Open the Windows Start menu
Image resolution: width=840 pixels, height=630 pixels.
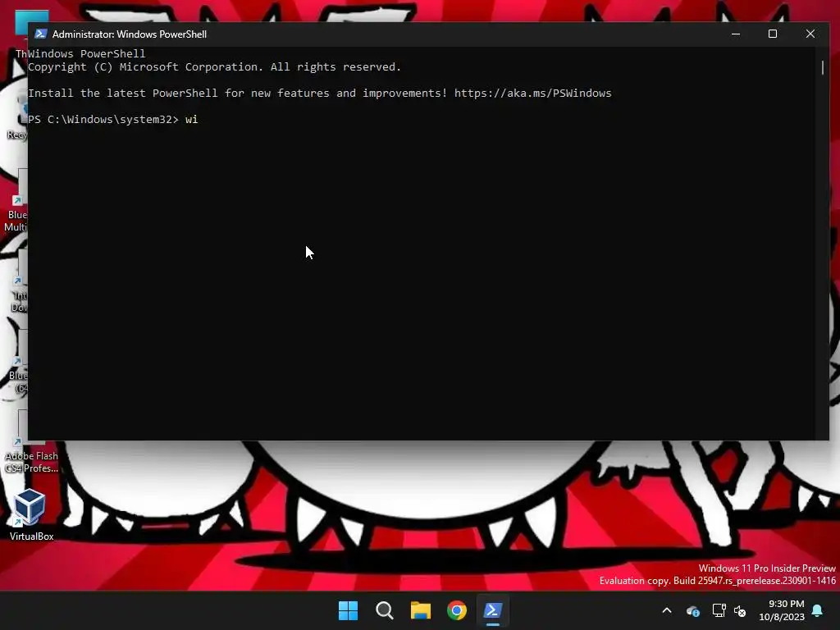click(348, 610)
